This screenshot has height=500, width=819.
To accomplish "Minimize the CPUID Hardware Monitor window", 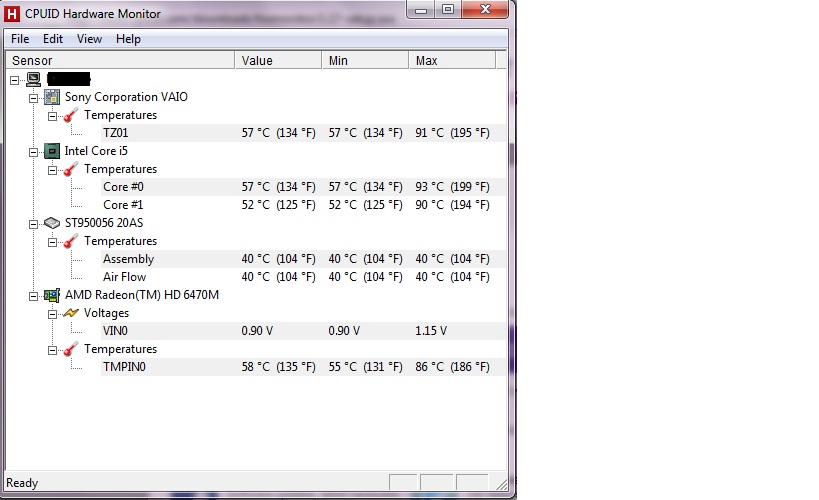I will [421, 10].
